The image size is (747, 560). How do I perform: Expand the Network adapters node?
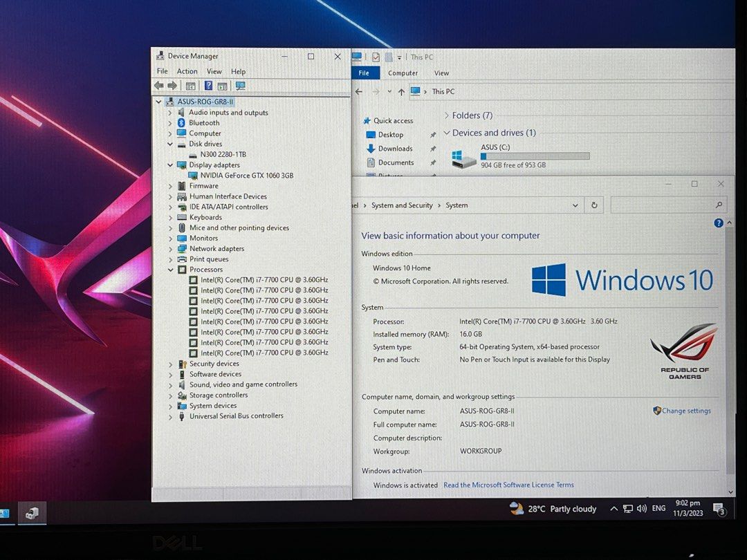[x=170, y=249]
